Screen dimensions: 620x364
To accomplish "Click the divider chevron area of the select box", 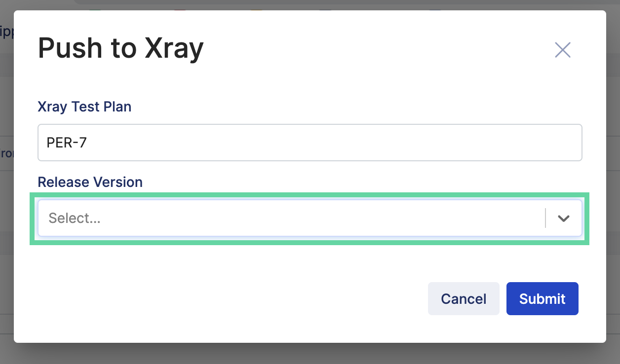I will pyautogui.click(x=546, y=218).
